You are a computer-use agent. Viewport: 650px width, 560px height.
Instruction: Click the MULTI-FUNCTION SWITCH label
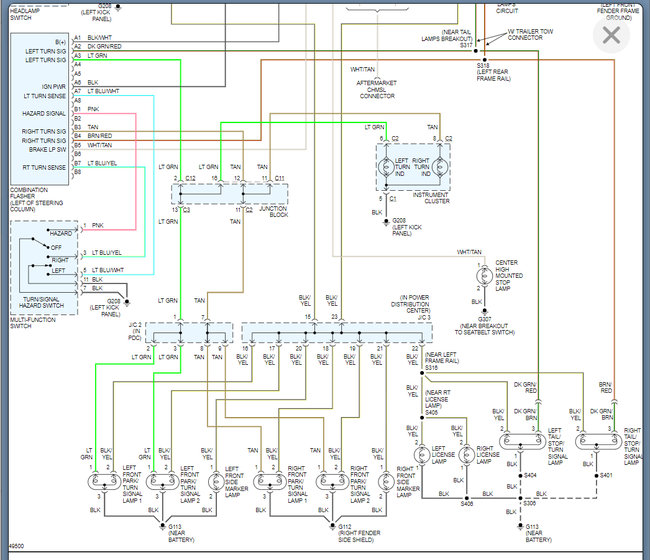tap(33, 323)
